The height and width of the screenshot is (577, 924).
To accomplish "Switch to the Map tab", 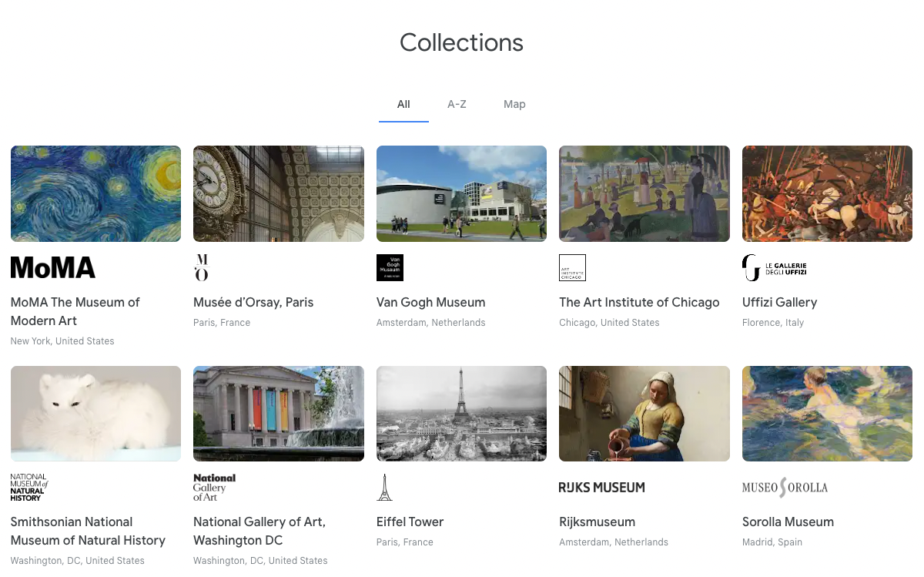I will tap(514, 104).
